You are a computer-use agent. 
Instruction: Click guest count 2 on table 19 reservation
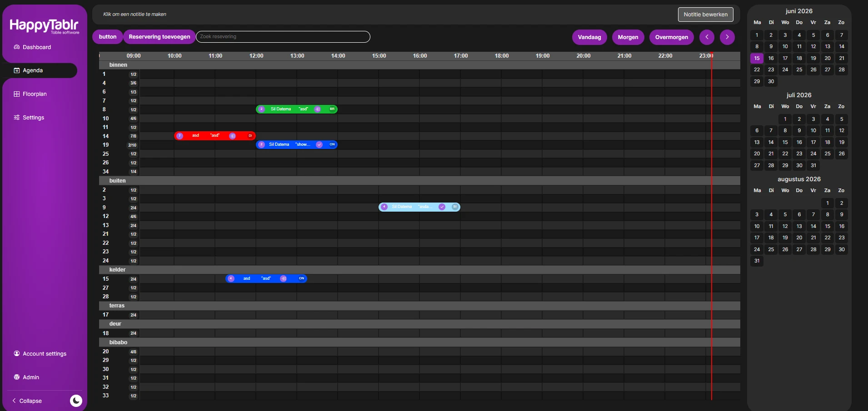[261, 144]
